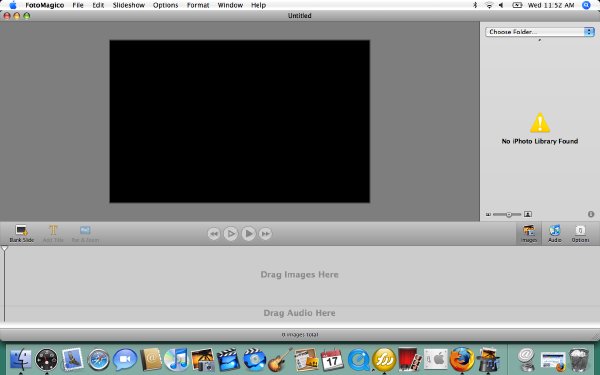Image resolution: width=600 pixels, height=375 pixels.
Task: Click the Drag Images Here storyboard area
Action: coord(300,275)
